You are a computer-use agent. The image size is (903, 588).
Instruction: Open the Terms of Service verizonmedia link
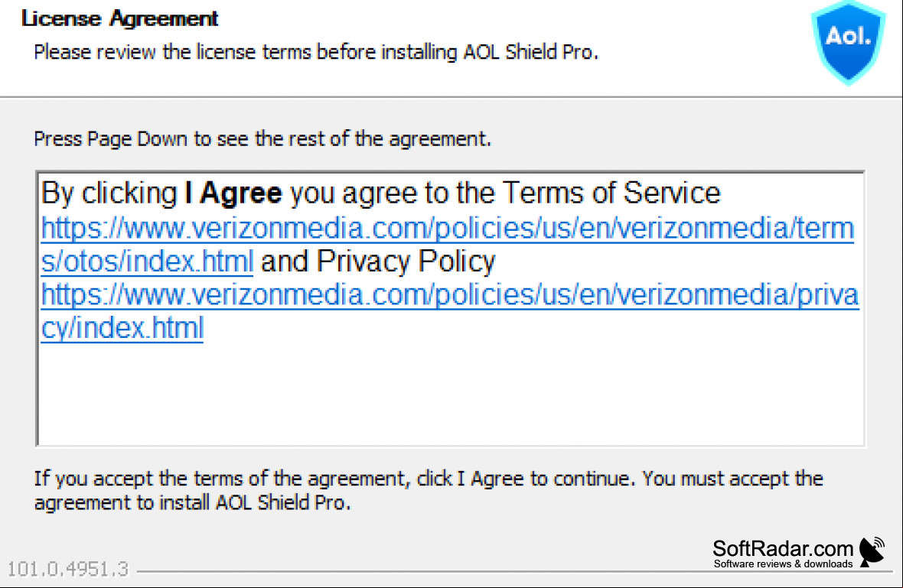(447, 229)
